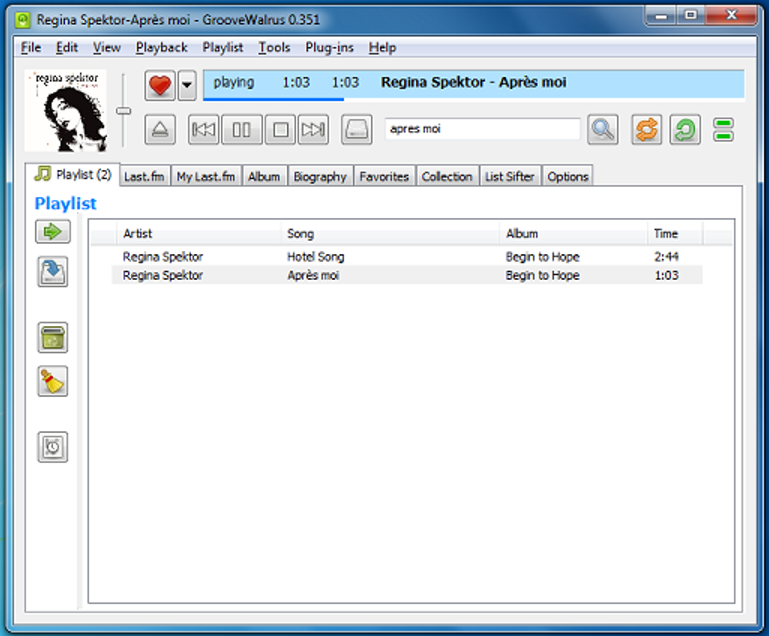Click the drive icon beside search field

[357, 129]
